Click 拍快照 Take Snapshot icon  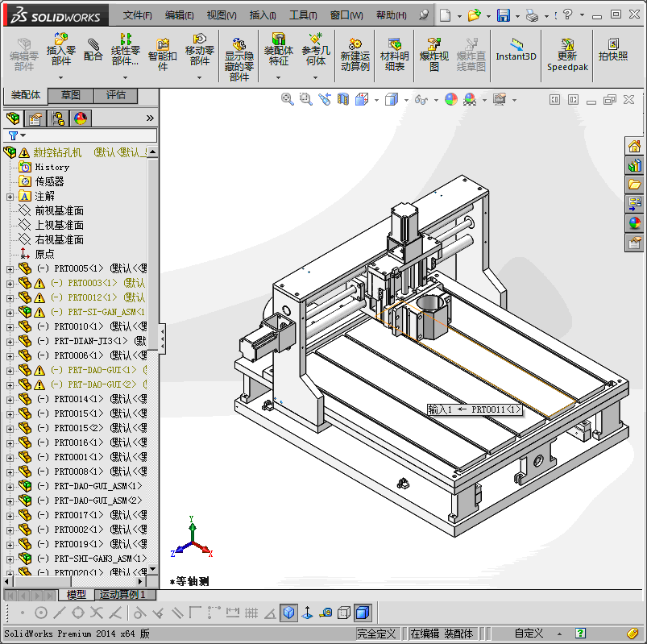coord(613,49)
